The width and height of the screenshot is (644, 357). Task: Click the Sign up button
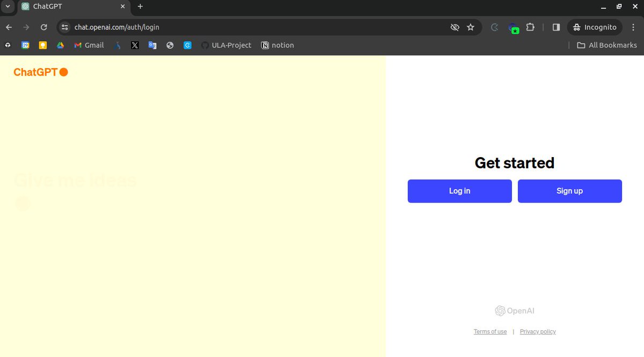(570, 191)
